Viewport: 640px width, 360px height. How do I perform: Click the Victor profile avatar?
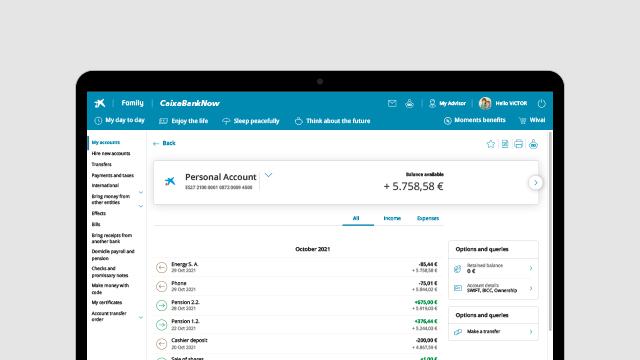coord(485,103)
